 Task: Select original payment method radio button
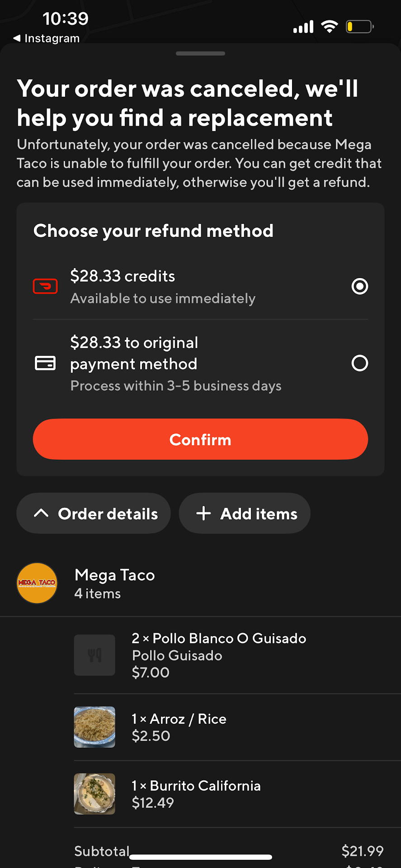[359, 363]
